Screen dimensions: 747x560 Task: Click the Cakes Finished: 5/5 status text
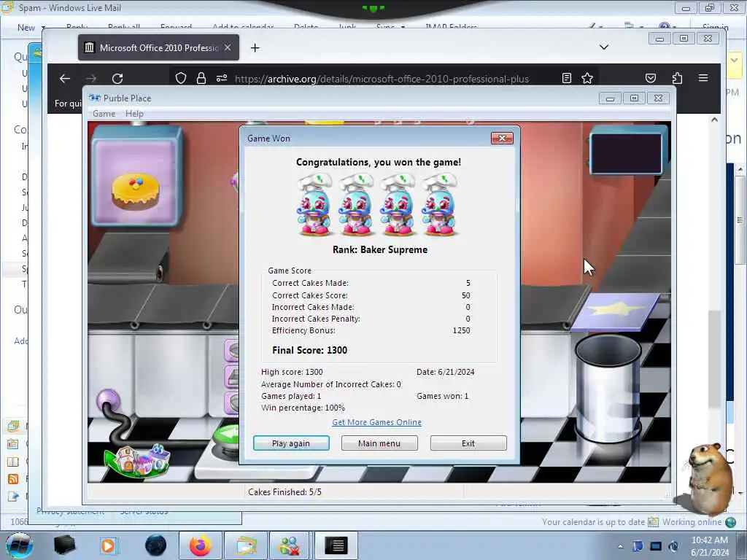(285, 492)
